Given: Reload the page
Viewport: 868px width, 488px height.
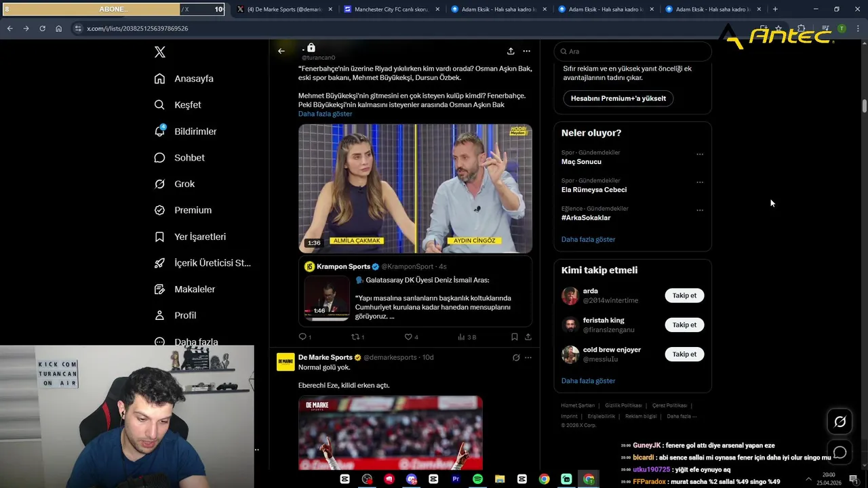Looking at the screenshot, I should [42, 28].
